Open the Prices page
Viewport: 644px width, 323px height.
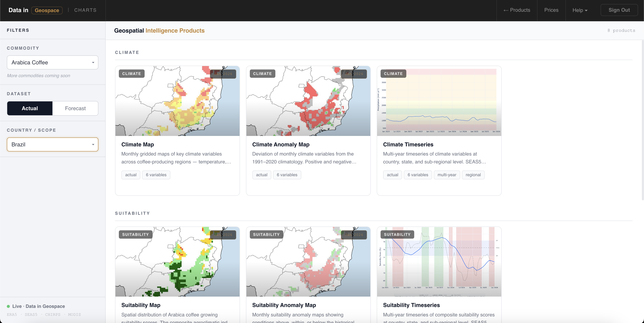point(551,10)
